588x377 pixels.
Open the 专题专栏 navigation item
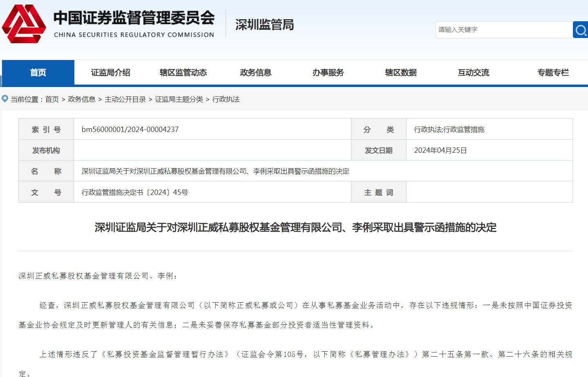point(553,73)
